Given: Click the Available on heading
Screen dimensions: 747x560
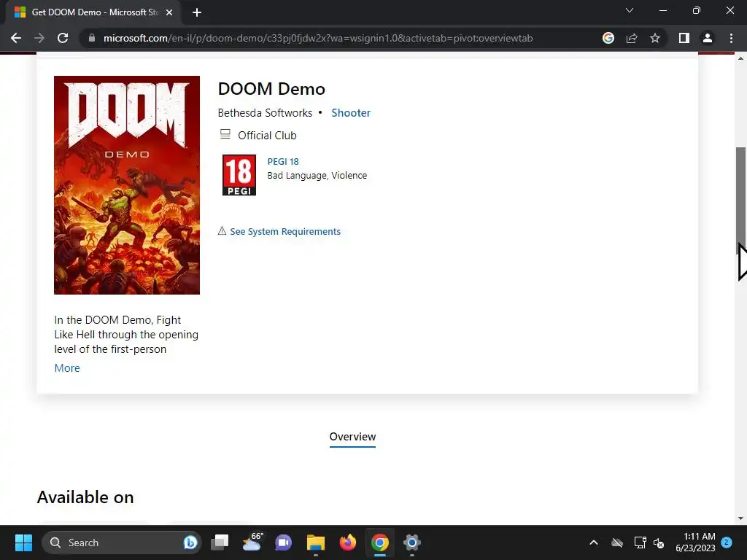Looking at the screenshot, I should point(85,497).
